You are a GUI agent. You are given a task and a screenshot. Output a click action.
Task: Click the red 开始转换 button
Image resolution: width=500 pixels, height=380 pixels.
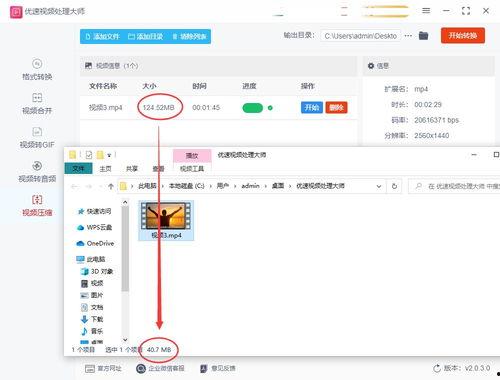click(463, 36)
